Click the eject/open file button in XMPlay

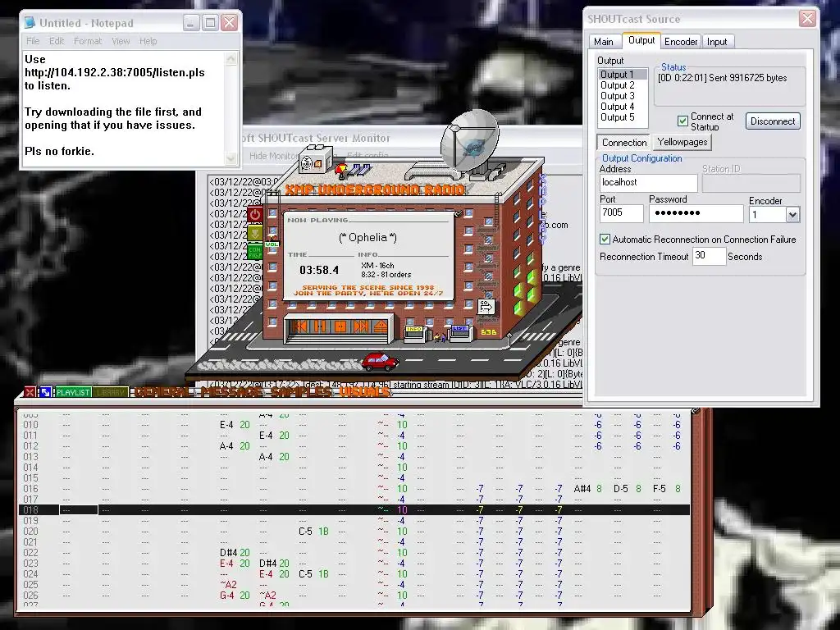coord(380,326)
